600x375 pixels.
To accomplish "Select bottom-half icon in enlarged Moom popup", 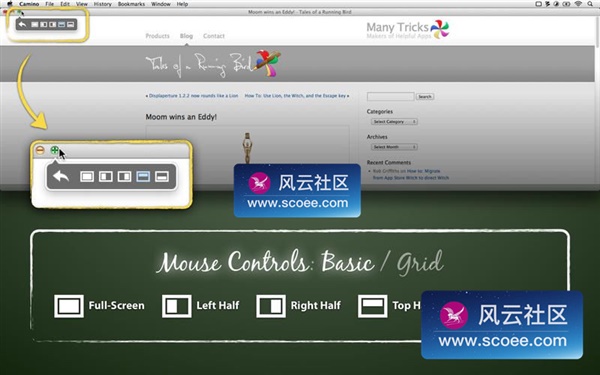I will coord(162,176).
